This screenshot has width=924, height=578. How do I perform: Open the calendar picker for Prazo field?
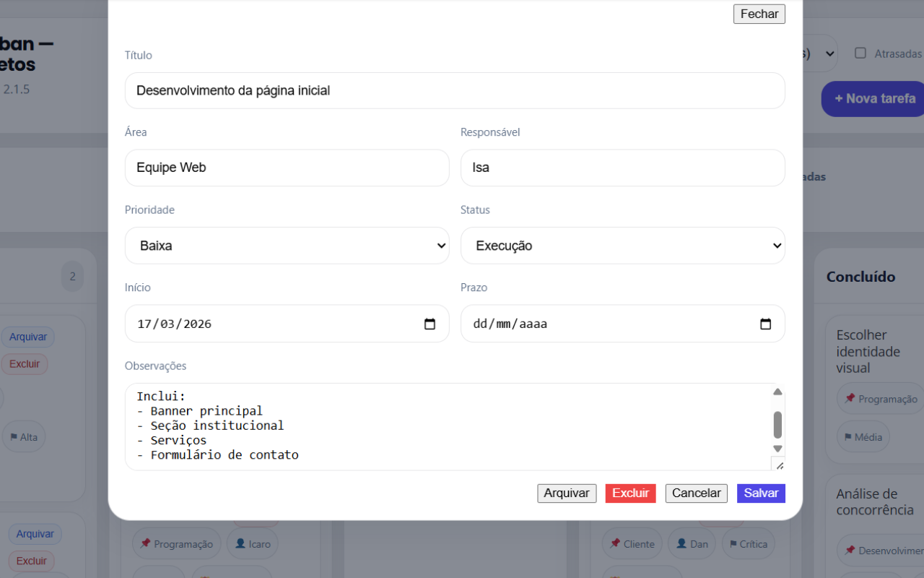coord(766,324)
